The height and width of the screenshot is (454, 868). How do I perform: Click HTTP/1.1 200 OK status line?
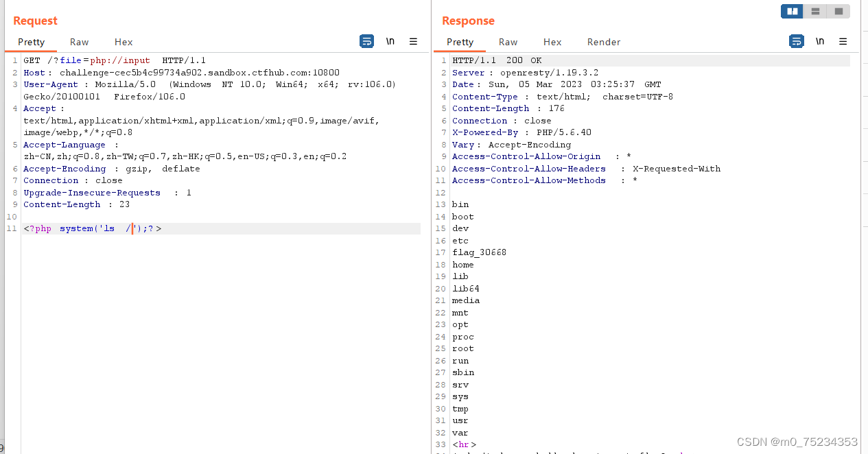497,60
